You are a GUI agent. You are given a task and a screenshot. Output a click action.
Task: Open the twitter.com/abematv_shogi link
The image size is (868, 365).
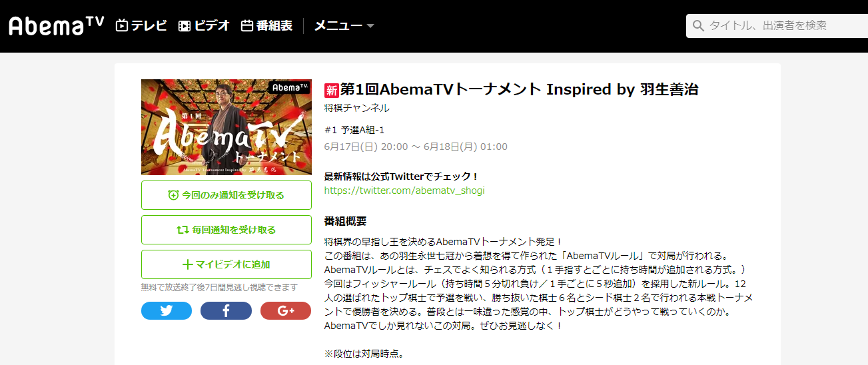pos(404,190)
